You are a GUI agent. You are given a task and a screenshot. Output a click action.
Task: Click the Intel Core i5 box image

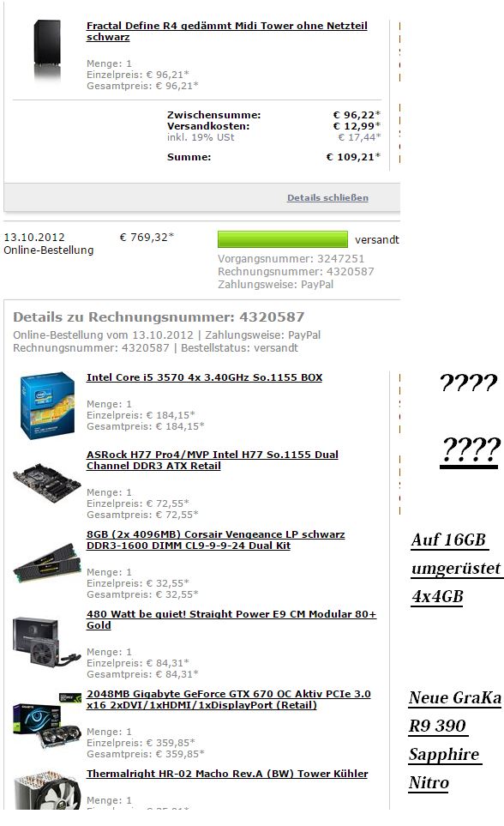pyautogui.click(x=47, y=405)
